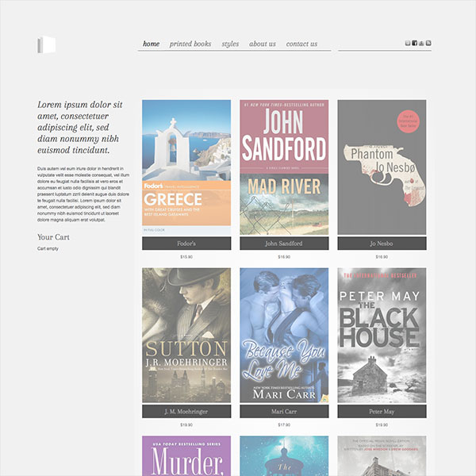Open the Phantom book cover

coord(382,167)
